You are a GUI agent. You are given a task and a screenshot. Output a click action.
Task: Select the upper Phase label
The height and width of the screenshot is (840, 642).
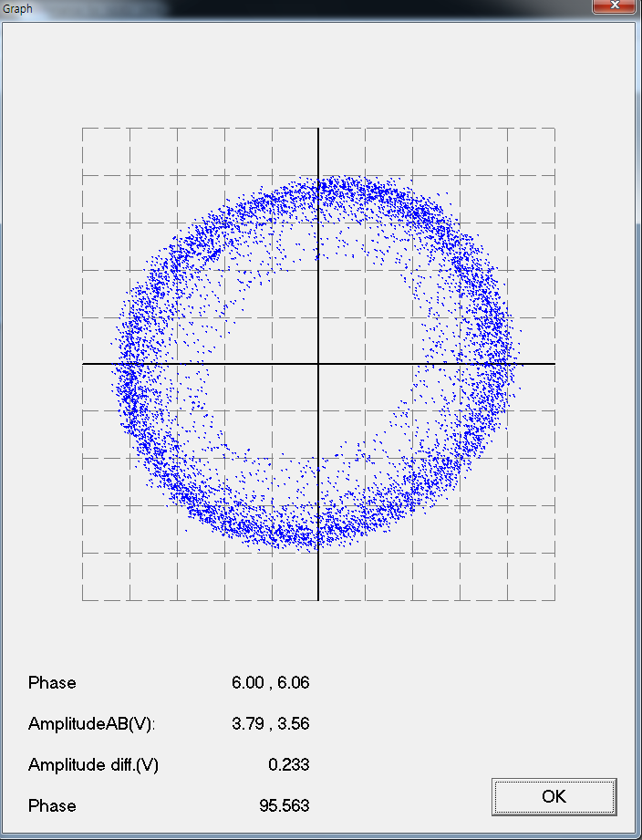click(x=52, y=683)
